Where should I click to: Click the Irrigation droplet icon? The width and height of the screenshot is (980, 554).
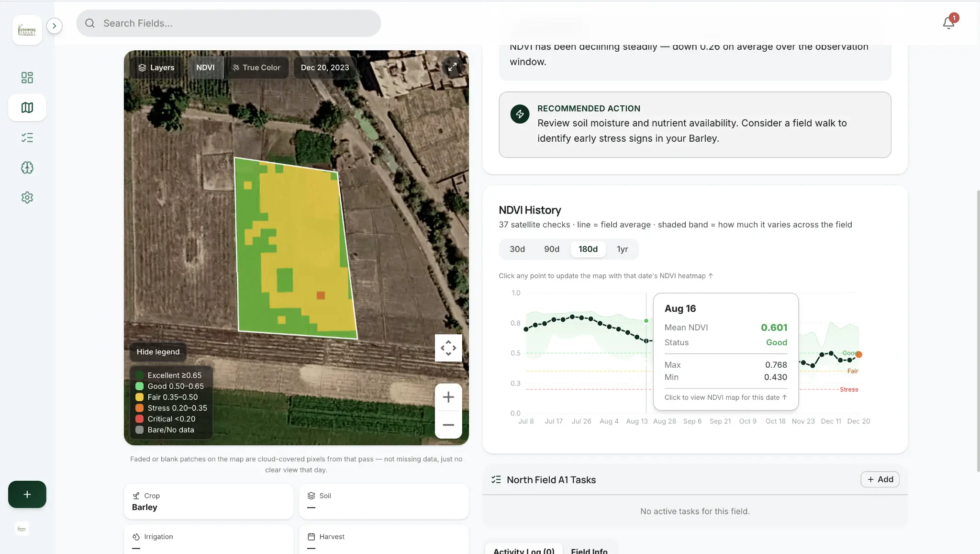coord(136,537)
